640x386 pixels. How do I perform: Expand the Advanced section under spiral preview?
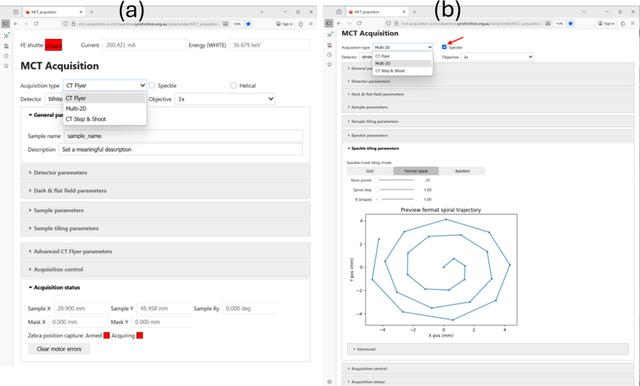coord(488,349)
